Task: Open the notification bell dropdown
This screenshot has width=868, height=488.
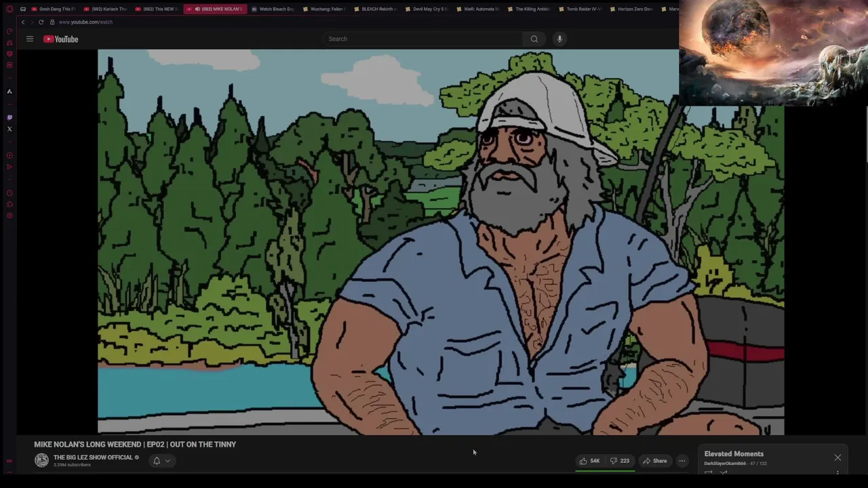Action: pos(161,461)
